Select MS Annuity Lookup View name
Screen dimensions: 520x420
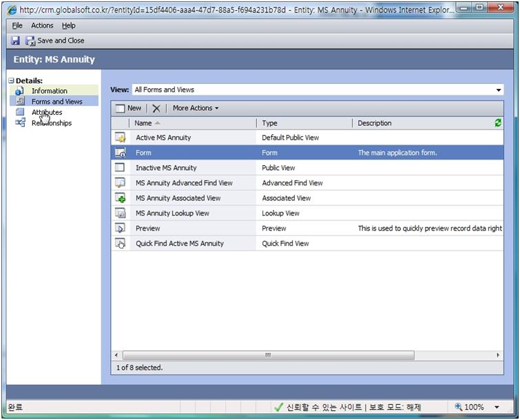pyautogui.click(x=172, y=213)
